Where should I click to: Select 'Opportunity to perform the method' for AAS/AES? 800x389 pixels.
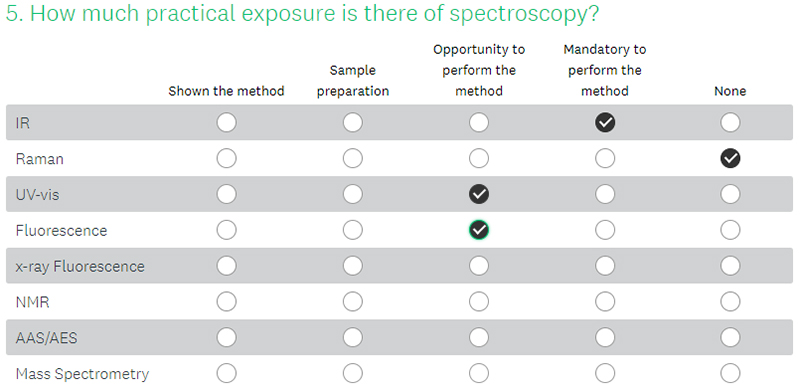pyautogui.click(x=479, y=337)
